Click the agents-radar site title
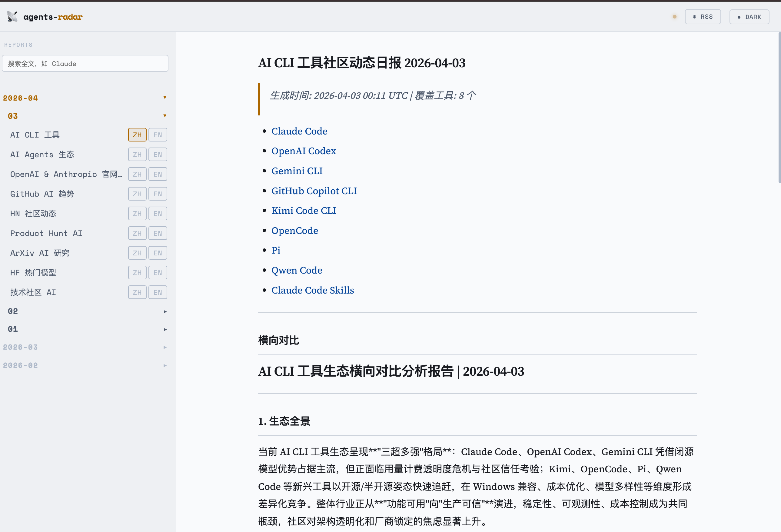This screenshot has width=781, height=532. (53, 16)
